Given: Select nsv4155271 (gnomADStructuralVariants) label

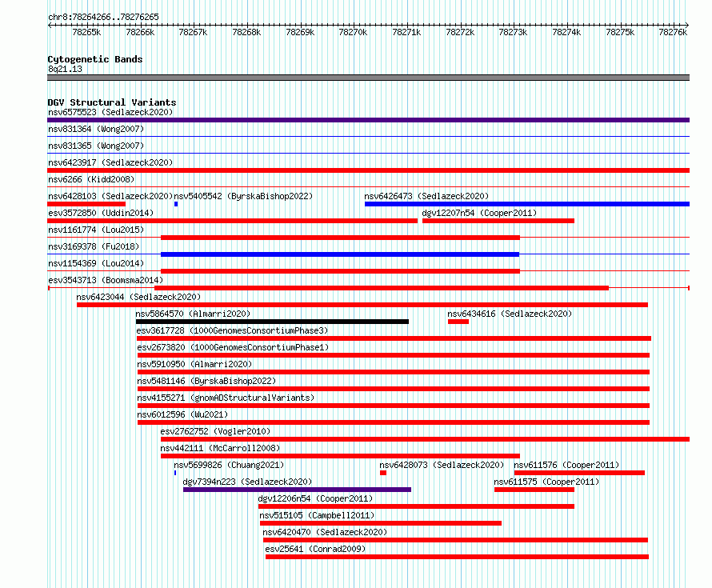Looking at the screenshot, I should 226,398.
